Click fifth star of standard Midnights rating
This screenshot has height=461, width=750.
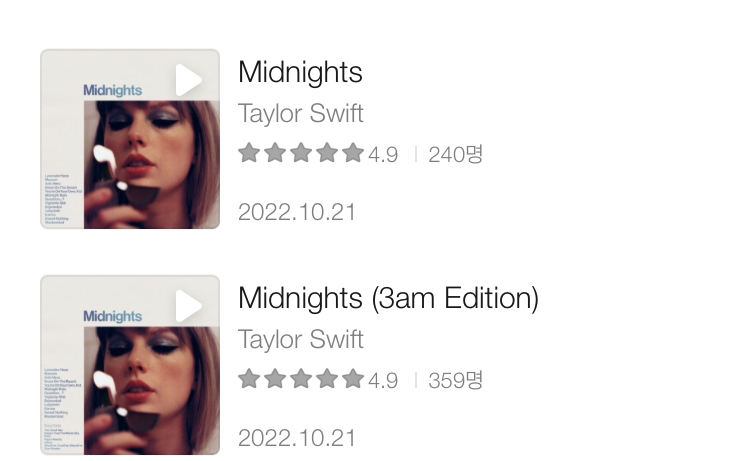pyautogui.click(x=353, y=153)
